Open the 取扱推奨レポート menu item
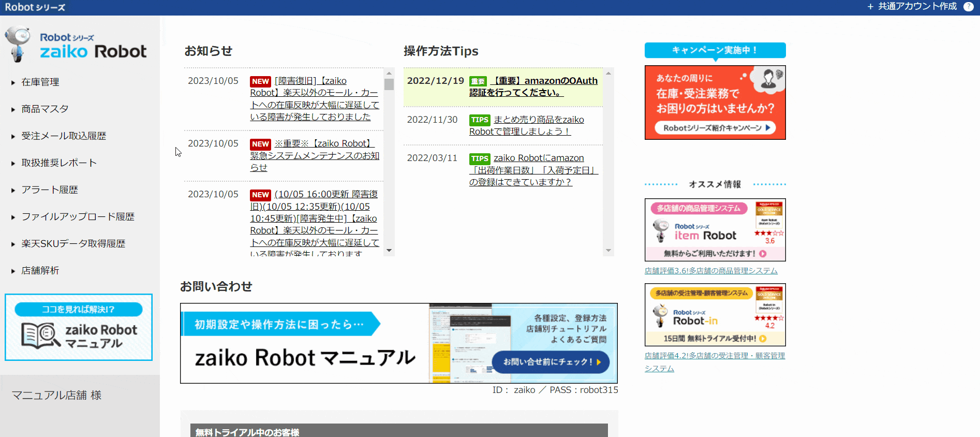This screenshot has height=437, width=980. point(59,163)
